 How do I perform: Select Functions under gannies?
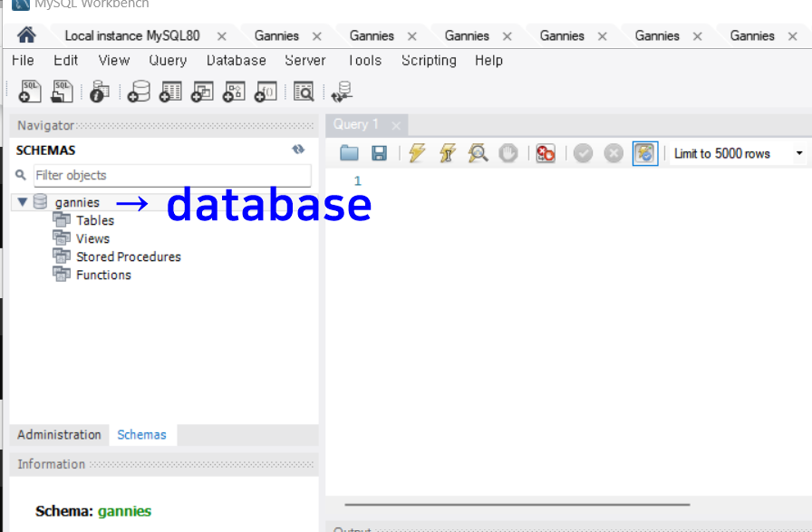103,276
